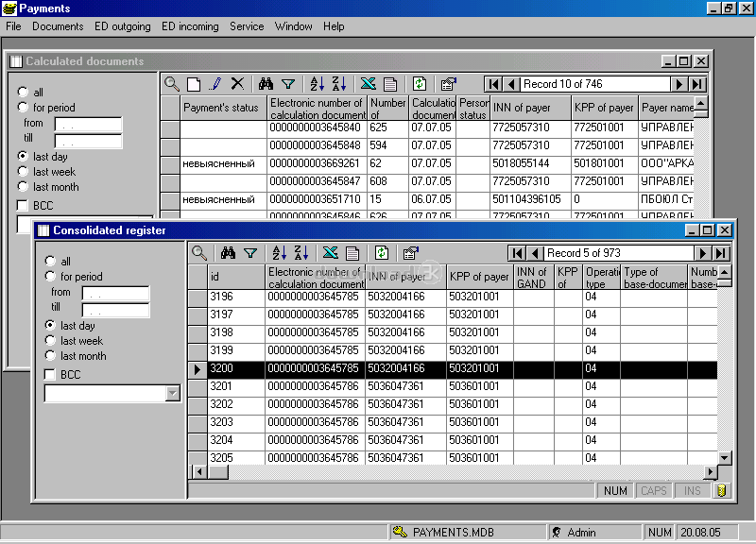This screenshot has width=756, height=544.
Task: Select 'for period' radio in Consolidated register
Action: (50, 276)
